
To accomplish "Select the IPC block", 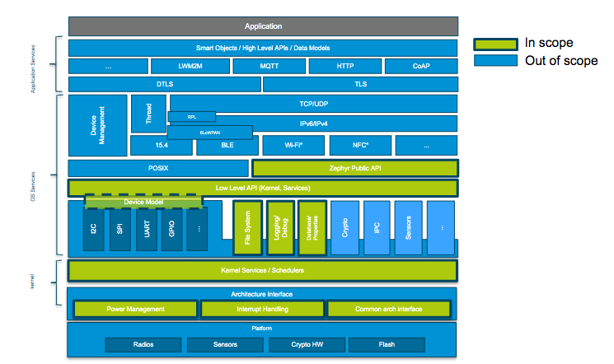I will coord(377,228).
